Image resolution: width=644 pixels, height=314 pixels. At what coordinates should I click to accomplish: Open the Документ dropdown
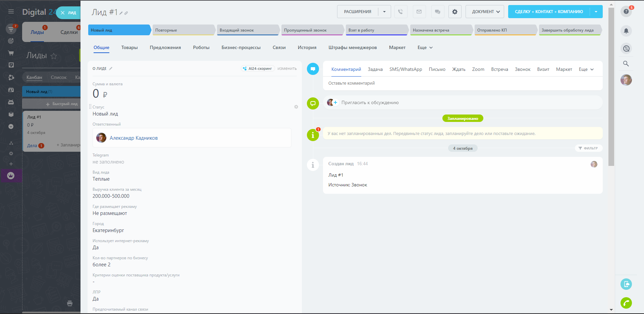coord(485,12)
